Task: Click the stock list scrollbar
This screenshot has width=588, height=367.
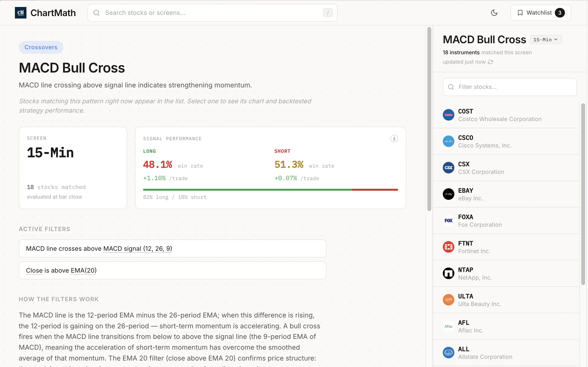Action: coord(583,194)
